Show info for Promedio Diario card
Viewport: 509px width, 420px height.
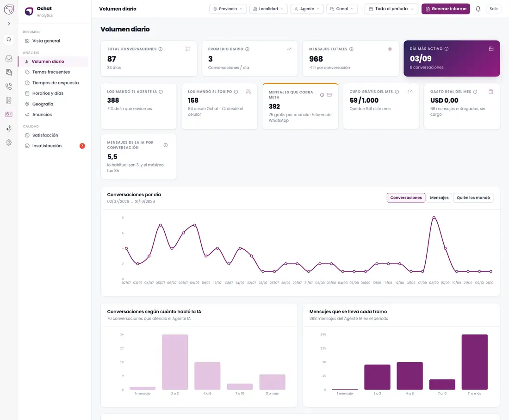248,49
